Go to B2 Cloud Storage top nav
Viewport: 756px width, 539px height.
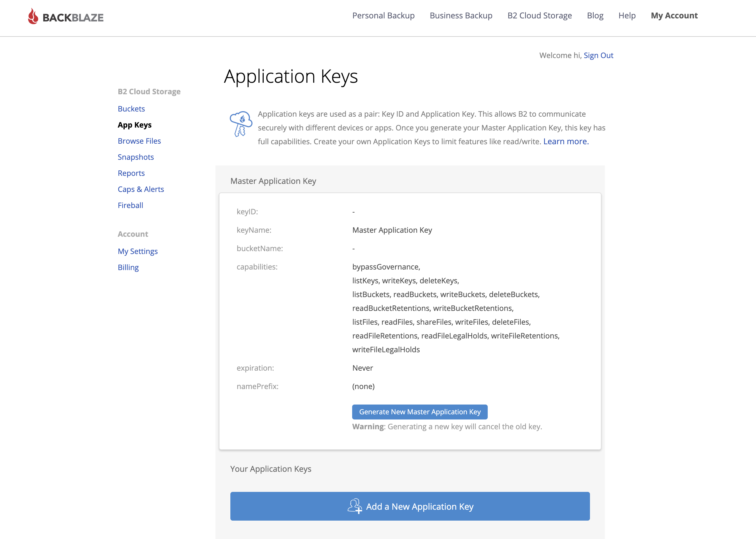click(x=539, y=16)
